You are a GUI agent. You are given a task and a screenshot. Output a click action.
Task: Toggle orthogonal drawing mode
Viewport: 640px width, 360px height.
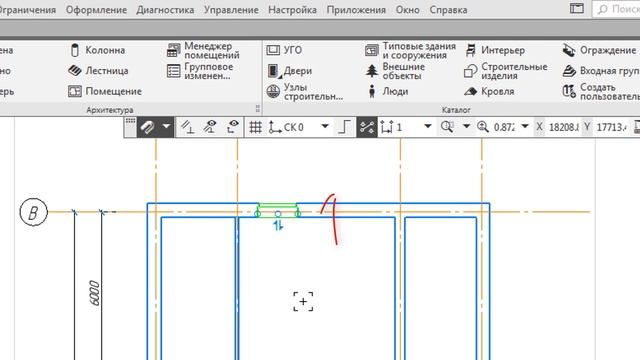click(x=344, y=127)
